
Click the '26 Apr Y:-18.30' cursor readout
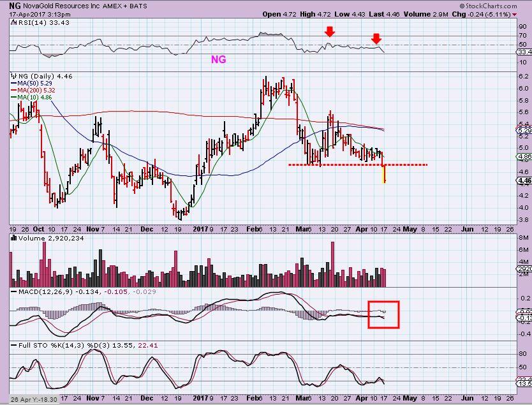[x=33, y=399]
